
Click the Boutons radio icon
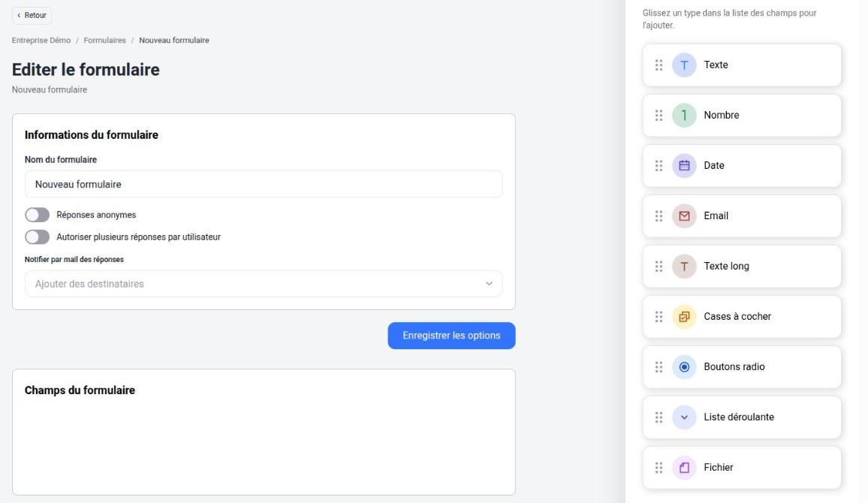pyautogui.click(x=684, y=367)
